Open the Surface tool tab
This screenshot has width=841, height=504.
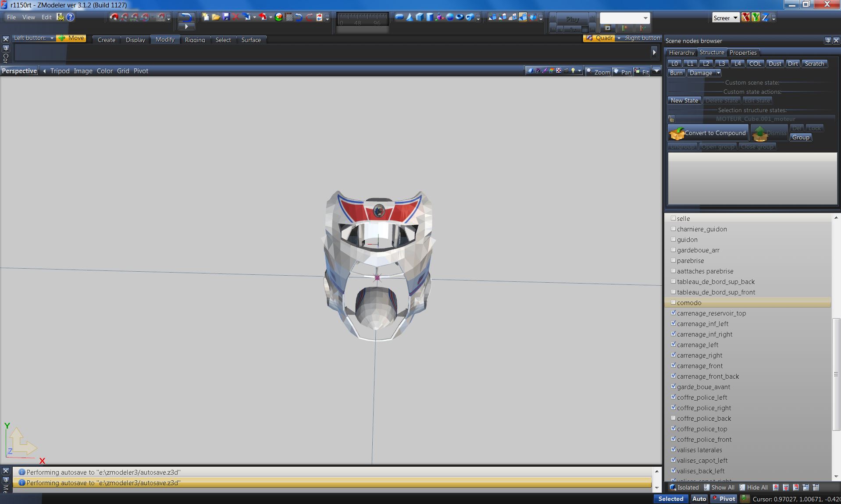click(251, 40)
